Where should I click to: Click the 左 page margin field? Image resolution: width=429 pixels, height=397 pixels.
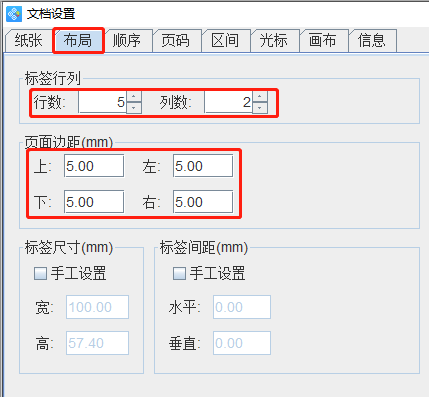203,166
